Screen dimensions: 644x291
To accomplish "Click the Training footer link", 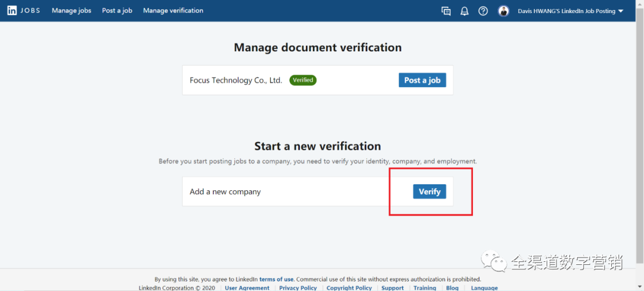I will pyautogui.click(x=425, y=288).
